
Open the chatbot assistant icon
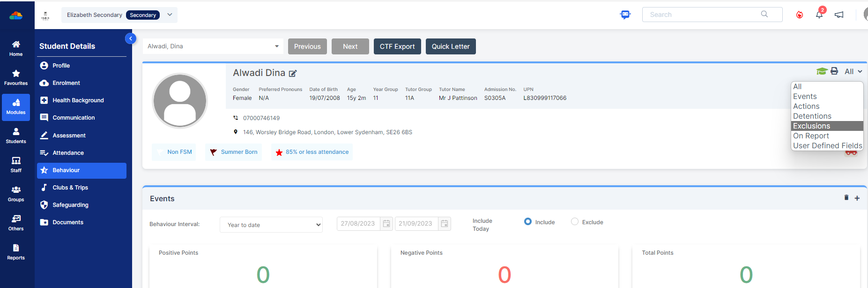click(625, 15)
